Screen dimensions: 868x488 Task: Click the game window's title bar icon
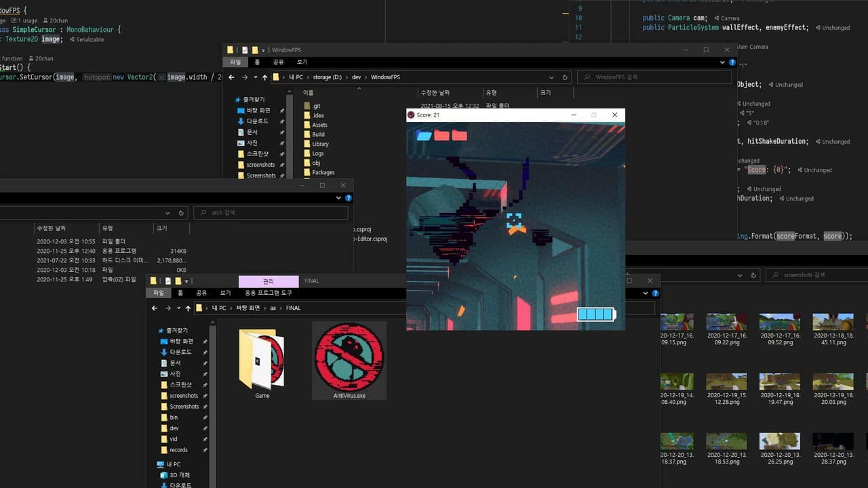(x=411, y=115)
